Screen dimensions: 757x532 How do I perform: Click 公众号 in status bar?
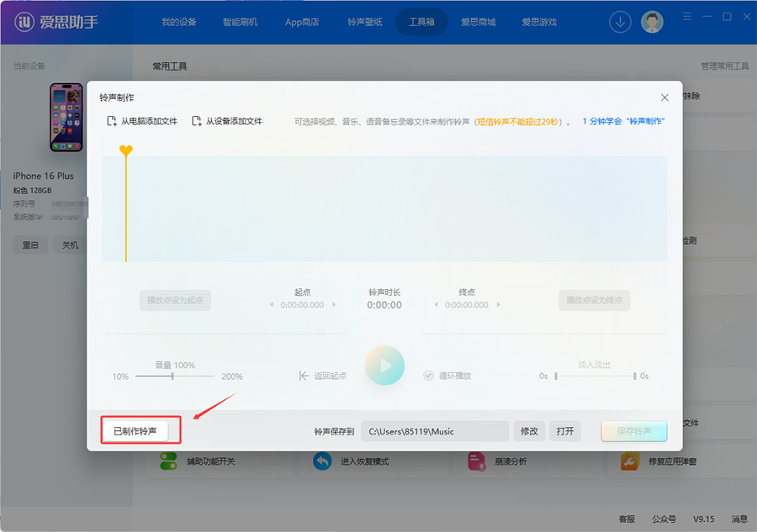click(x=664, y=519)
